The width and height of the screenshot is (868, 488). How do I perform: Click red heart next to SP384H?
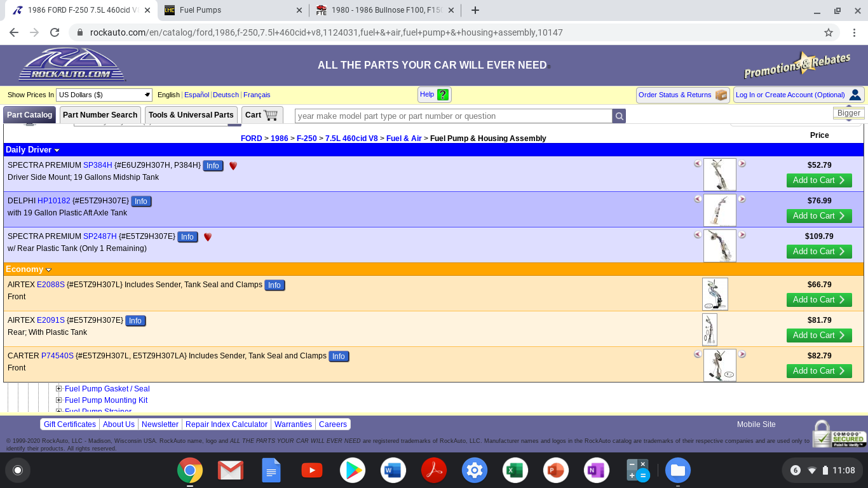coord(233,166)
